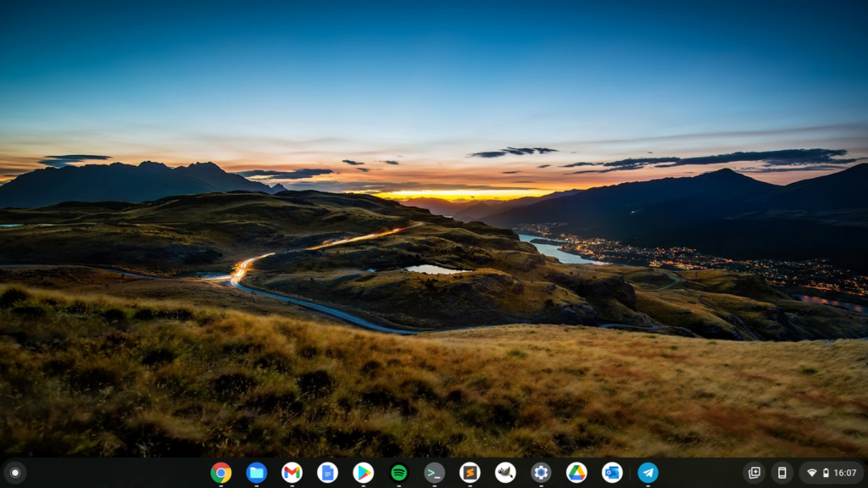Open ChromeOS Settings gear

(x=541, y=473)
